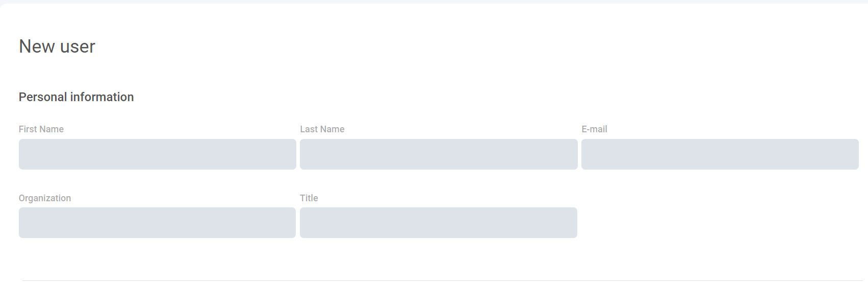Click the word "user" in page title

(78, 46)
